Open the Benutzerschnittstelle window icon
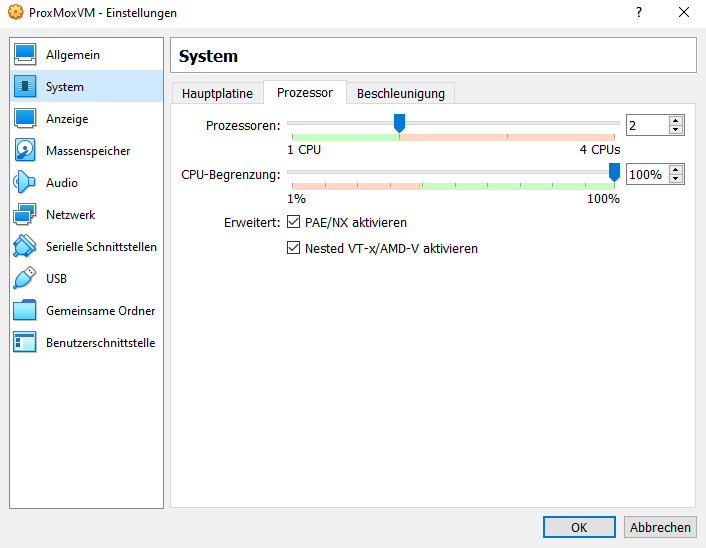 (25, 342)
